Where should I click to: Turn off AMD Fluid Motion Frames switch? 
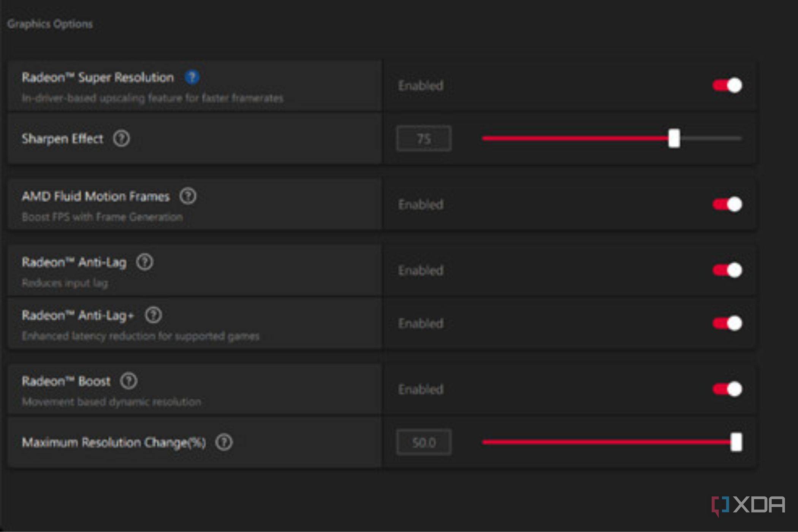coord(727,204)
